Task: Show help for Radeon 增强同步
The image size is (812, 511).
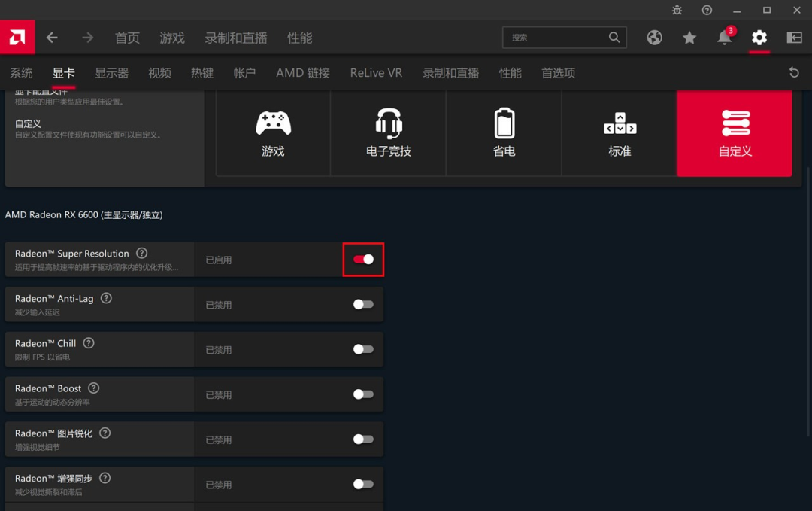Action: 105,479
